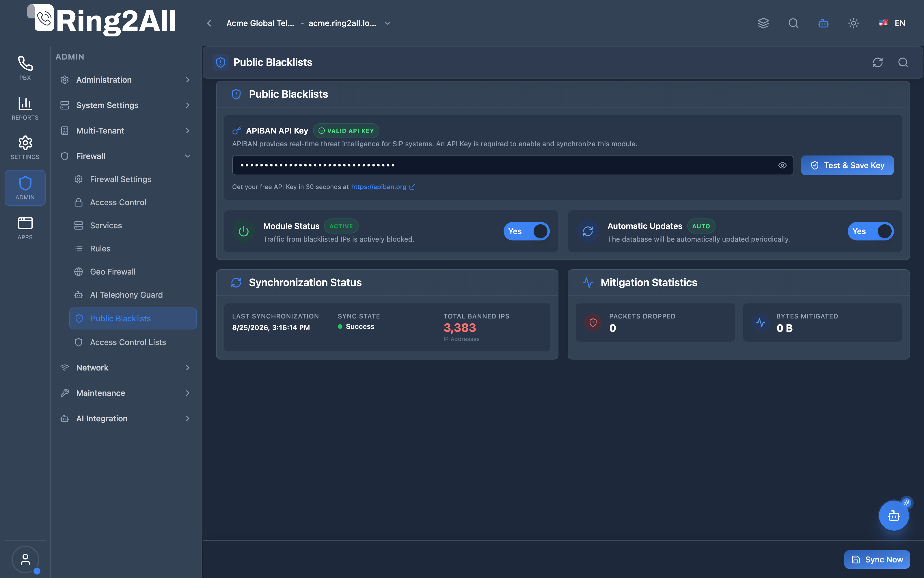
Task: Open the Services menu item
Action: tap(133, 225)
